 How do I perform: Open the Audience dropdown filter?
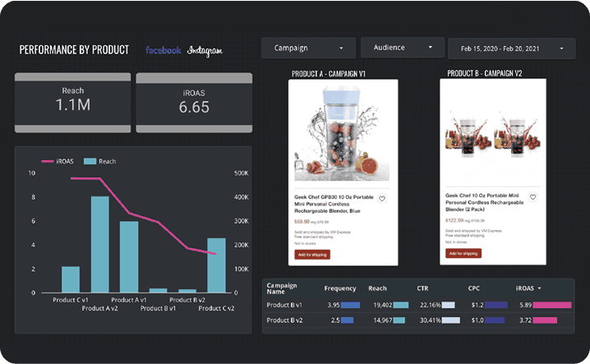point(403,48)
